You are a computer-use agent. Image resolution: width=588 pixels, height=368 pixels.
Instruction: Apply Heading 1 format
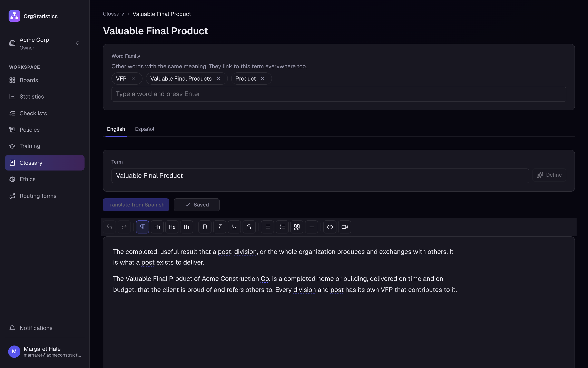click(x=157, y=227)
